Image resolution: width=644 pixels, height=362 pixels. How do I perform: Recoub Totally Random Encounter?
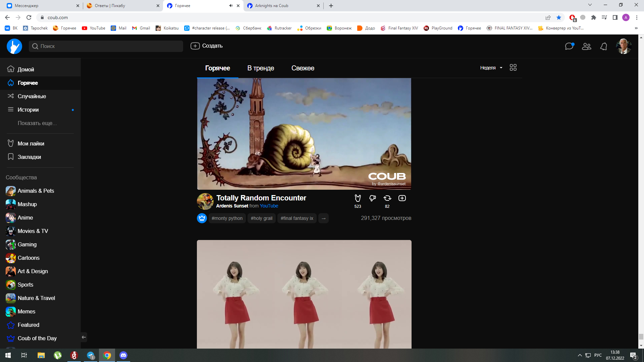coord(387,198)
